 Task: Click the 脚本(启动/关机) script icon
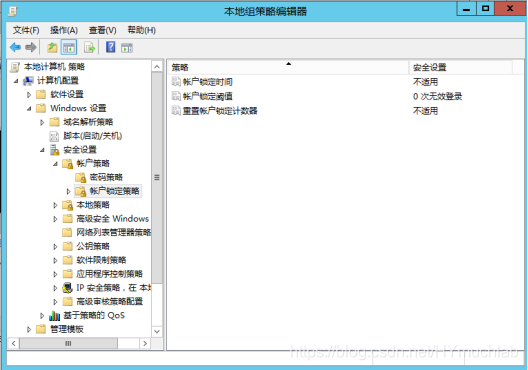[54, 136]
